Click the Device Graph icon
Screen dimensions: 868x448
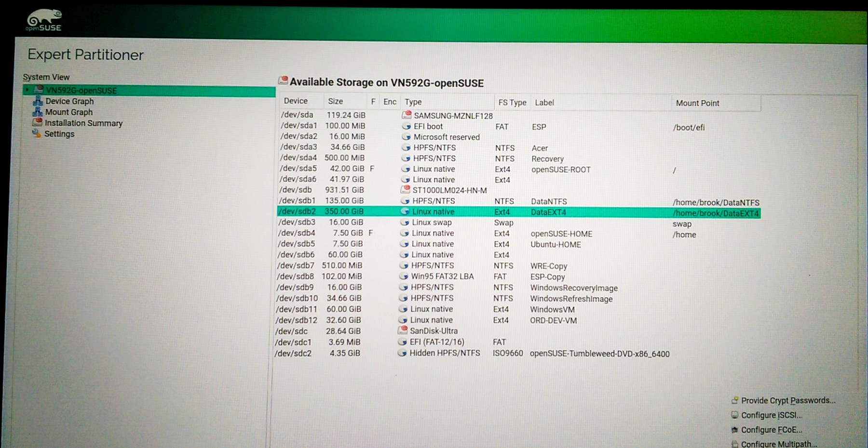coord(38,101)
